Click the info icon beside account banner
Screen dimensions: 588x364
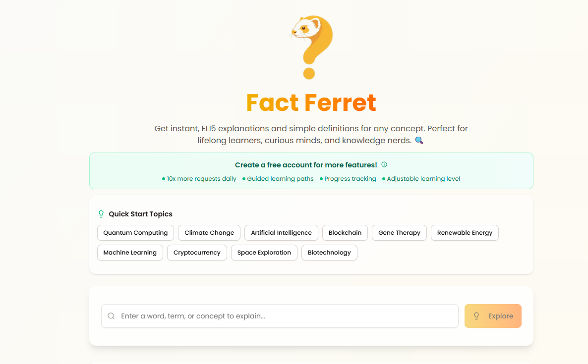(x=384, y=164)
